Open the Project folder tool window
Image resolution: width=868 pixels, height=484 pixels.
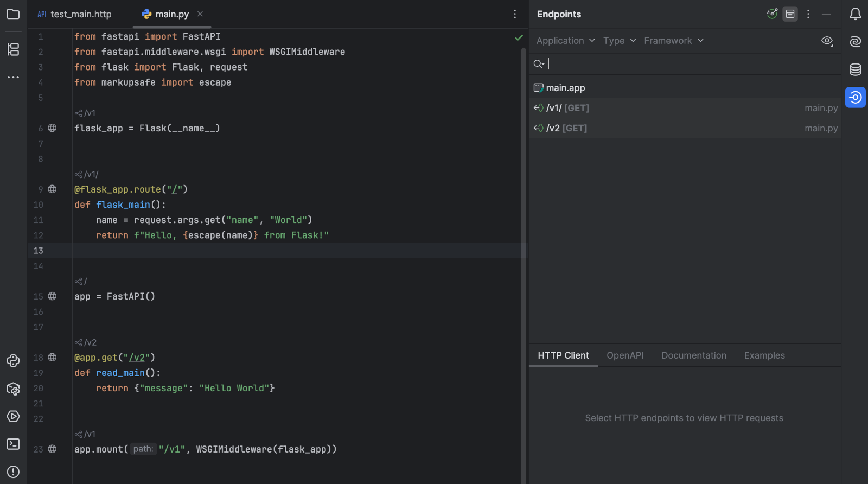[x=13, y=14]
